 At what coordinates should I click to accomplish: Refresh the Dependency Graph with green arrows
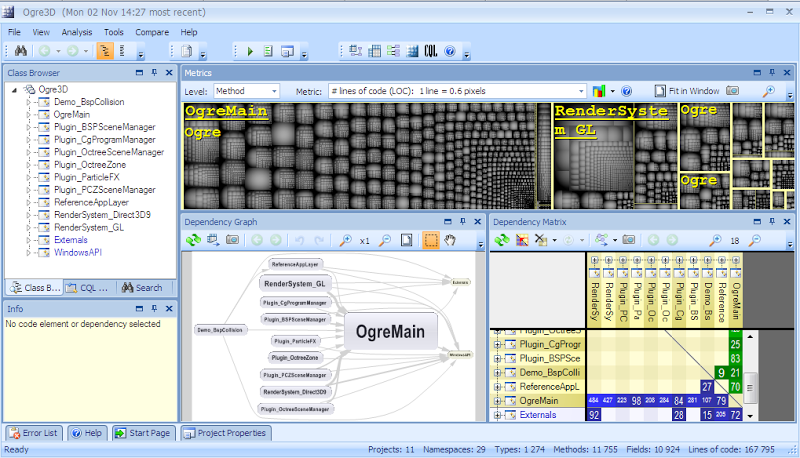point(193,240)
